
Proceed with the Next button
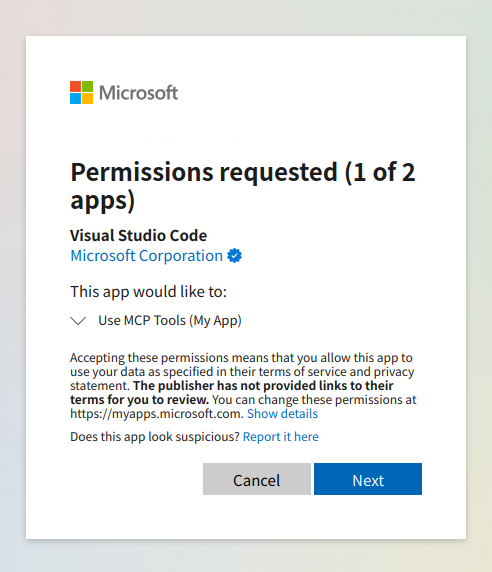point(368,479)
